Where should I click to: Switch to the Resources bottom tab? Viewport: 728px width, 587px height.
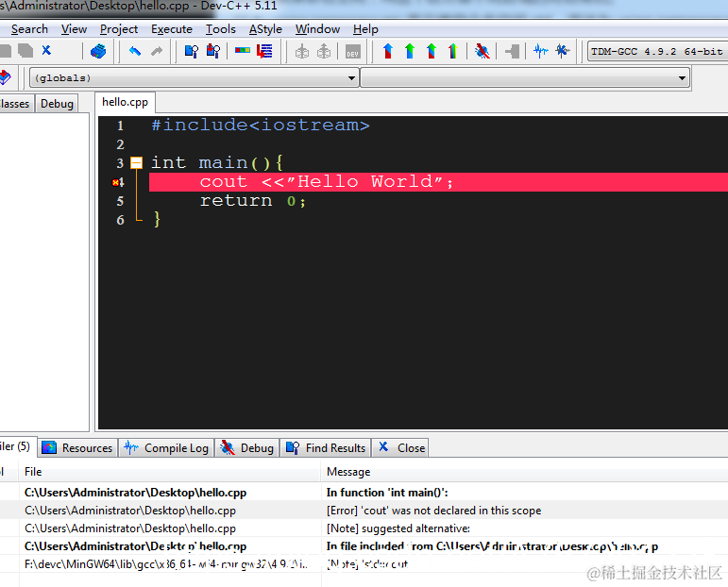point(77,447)
